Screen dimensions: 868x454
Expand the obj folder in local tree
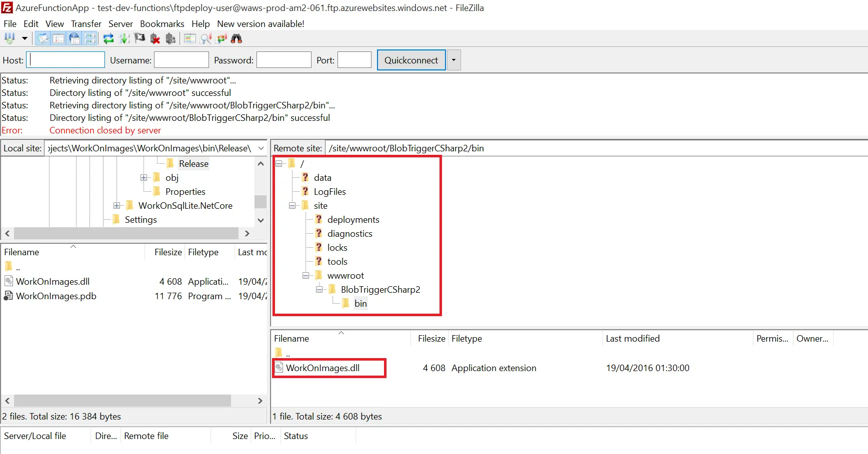pyautogui.click(x=144, y=178)
